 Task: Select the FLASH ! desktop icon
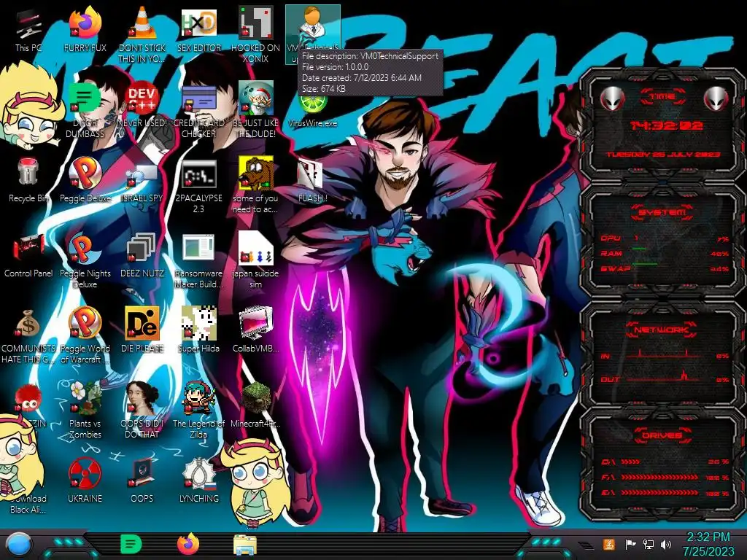click(312, 180)
